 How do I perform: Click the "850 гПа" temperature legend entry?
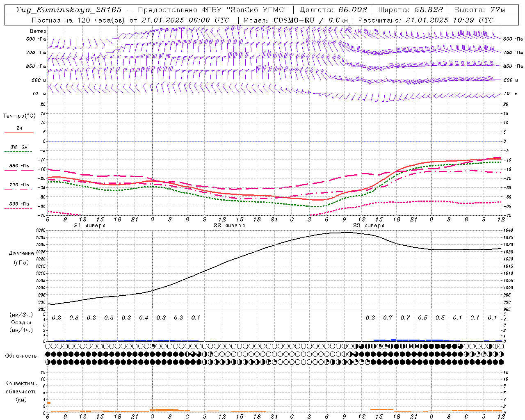19,166
